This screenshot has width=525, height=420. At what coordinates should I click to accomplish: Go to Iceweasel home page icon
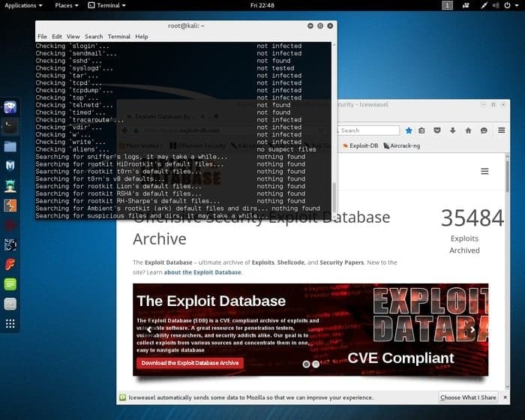[468, 130]
